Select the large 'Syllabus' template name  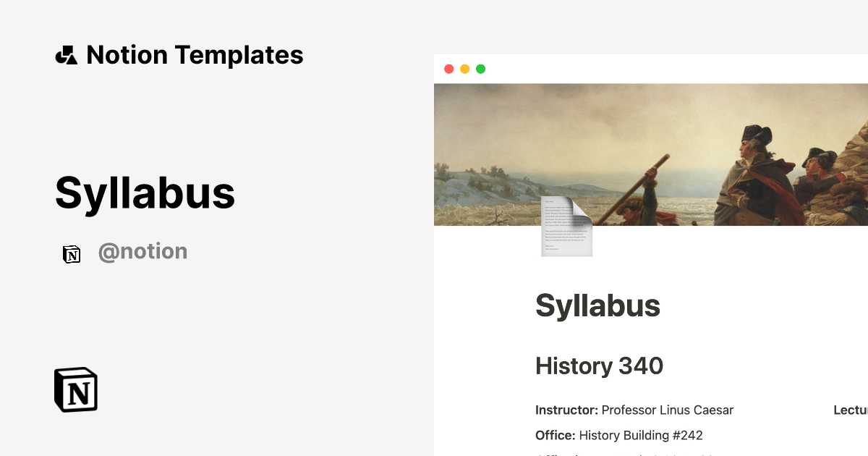pyautogui.click(x=144, y=193)
